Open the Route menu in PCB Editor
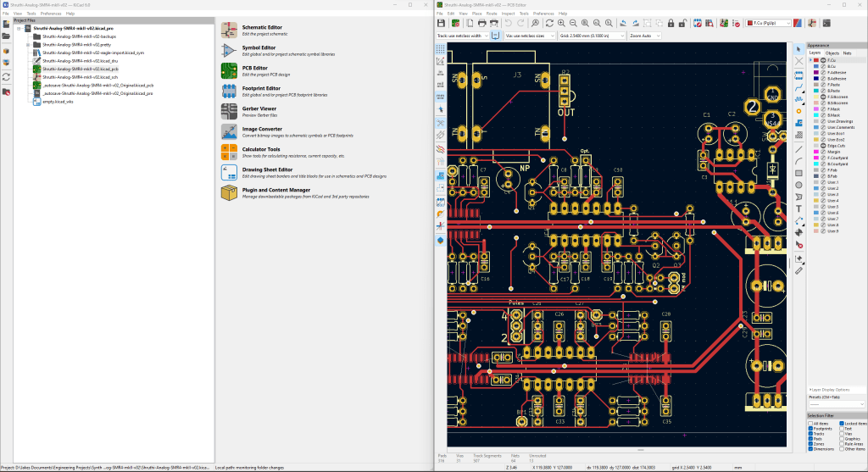Image resolution: width=868 pixels, height=472 pixels. (492, 14)
